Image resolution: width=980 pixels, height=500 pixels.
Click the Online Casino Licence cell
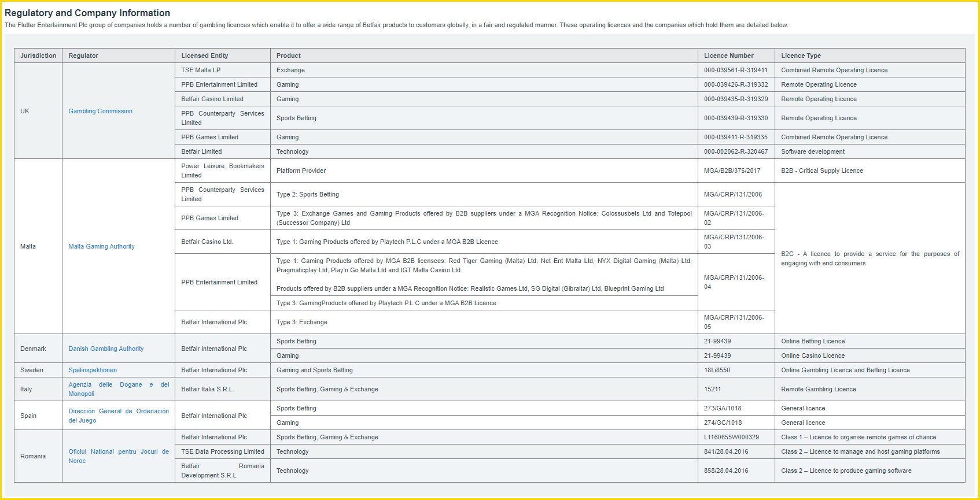point(870,355)
